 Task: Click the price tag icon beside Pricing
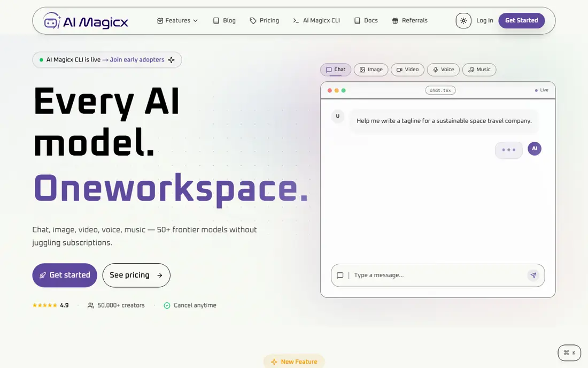click(253, 21)
